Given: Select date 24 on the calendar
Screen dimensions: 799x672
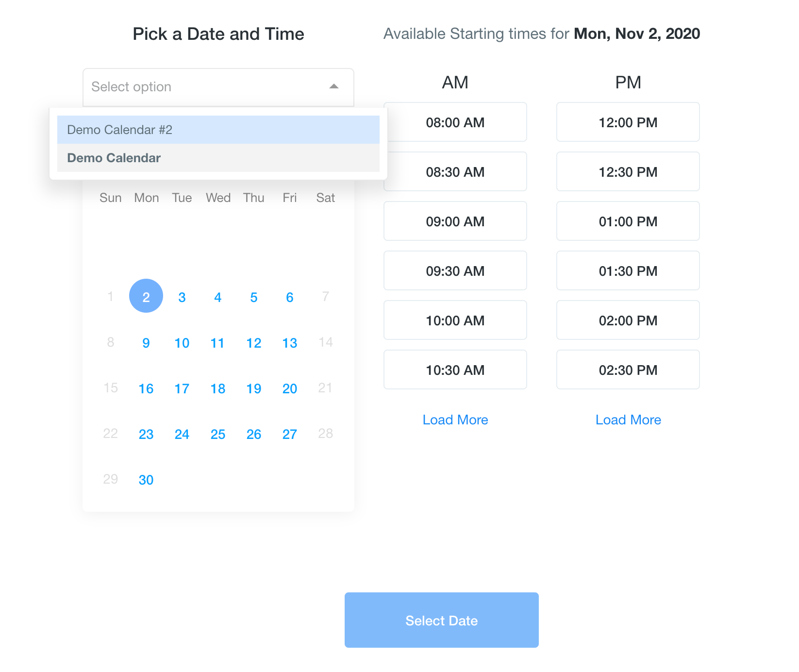Looking at the screenshot, I should point(182,434).
